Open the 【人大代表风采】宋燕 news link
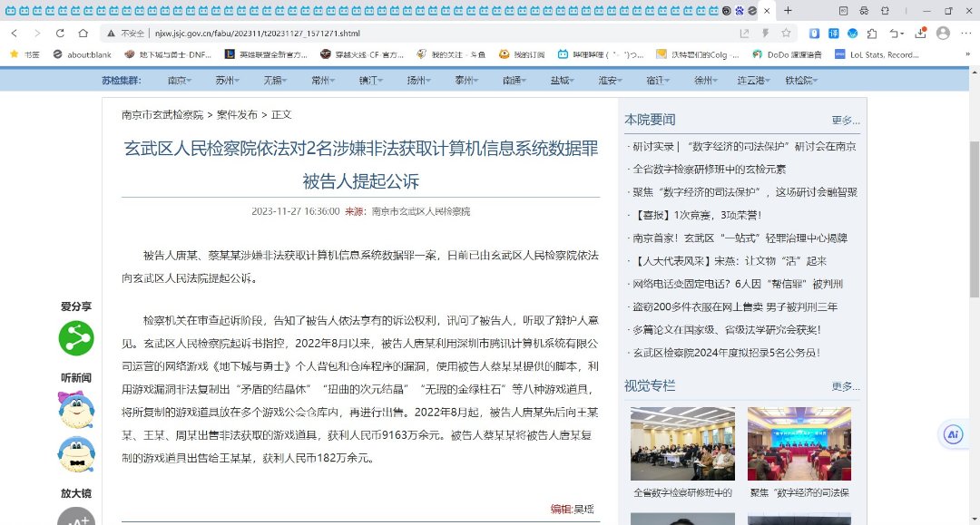980x525 pixels. click(x=730, y=261)
